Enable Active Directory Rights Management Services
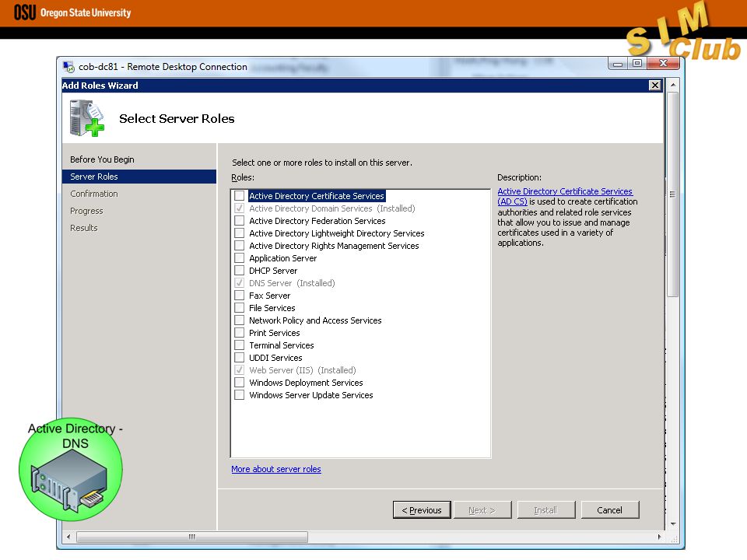Screen dimensions: 747x560 coord(240,245)
